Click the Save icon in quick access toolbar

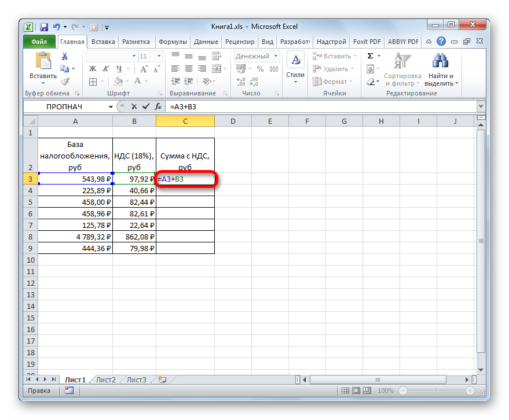pos(43,27)
